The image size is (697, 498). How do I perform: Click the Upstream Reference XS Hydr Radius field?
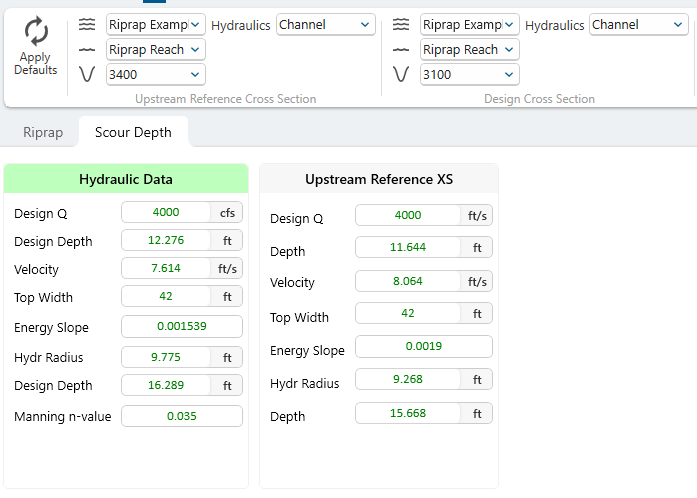click(408, 380)
